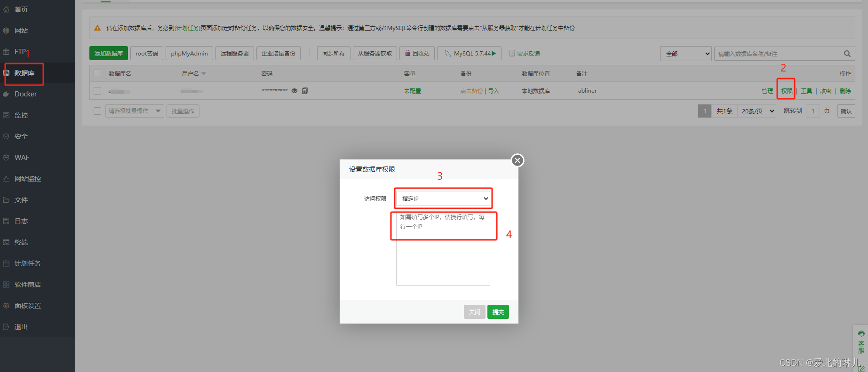
Task: Click 同步所有 button
Action: pyautogui.click(x=334, y=53)
